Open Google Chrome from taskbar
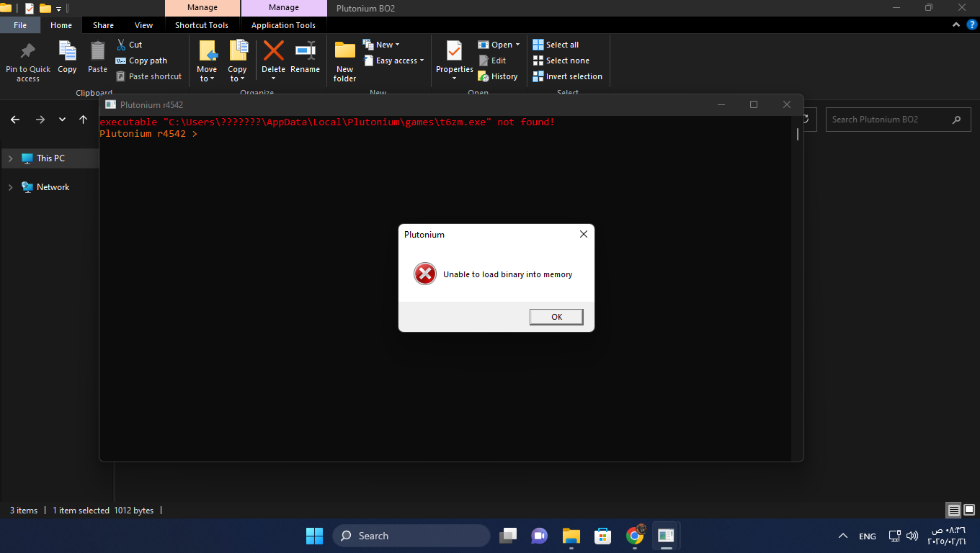Viewport: 980px width, 553px height. [x=635, y=536]
